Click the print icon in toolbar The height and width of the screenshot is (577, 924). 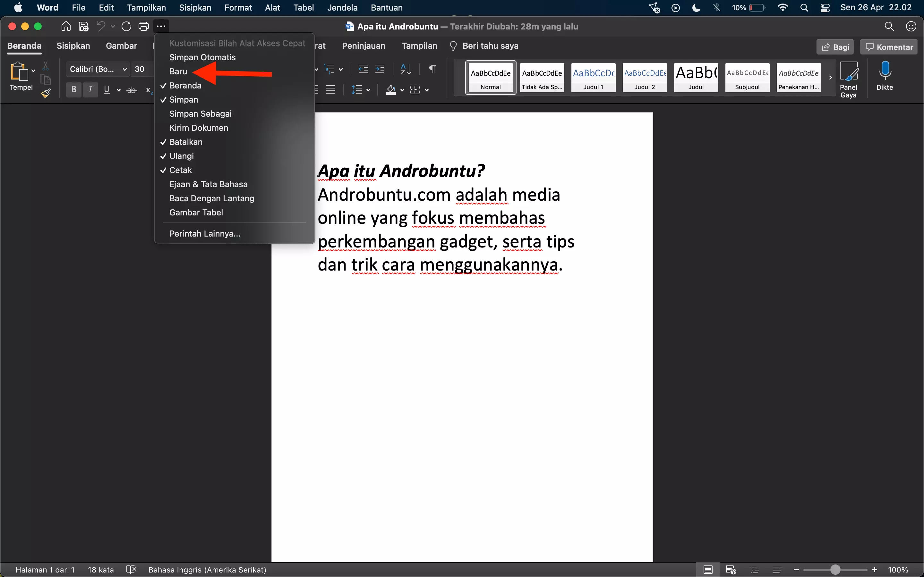(x=143, y=26)
